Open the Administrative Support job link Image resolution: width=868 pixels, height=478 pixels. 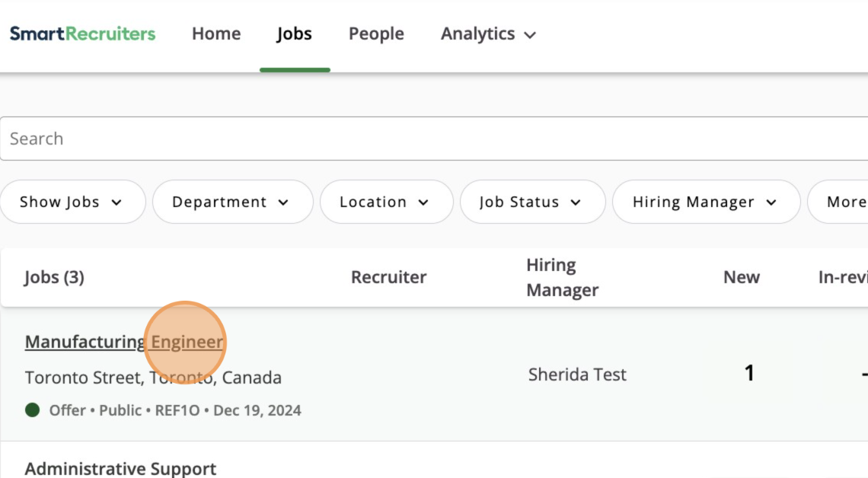[120, 469]
